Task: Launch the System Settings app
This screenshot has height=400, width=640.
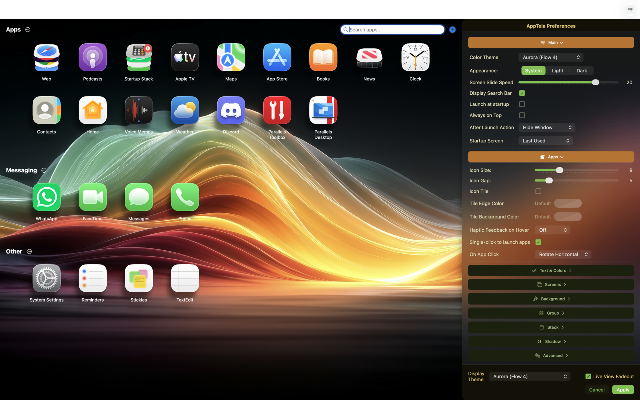Action: pos(47,277)
